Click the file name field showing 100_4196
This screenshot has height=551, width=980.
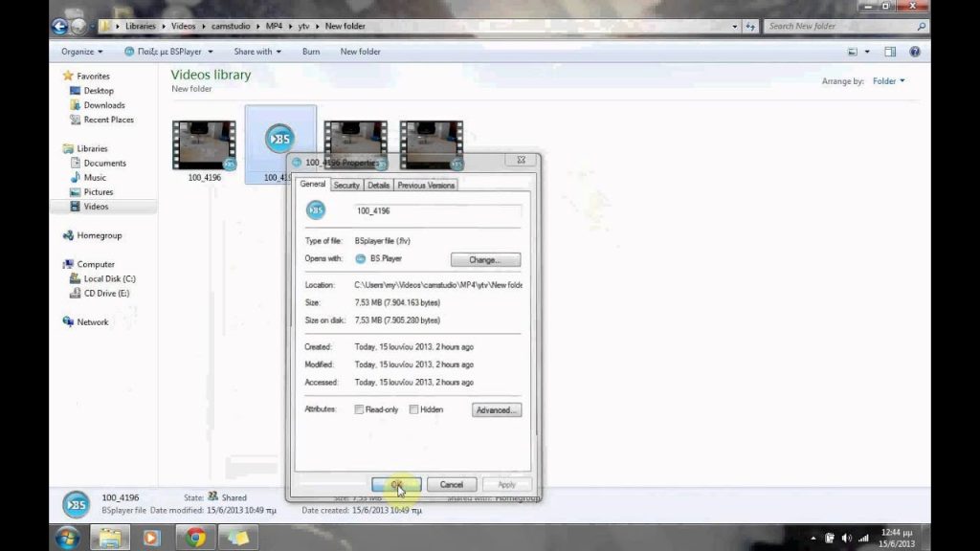click(x=437, y=211)
